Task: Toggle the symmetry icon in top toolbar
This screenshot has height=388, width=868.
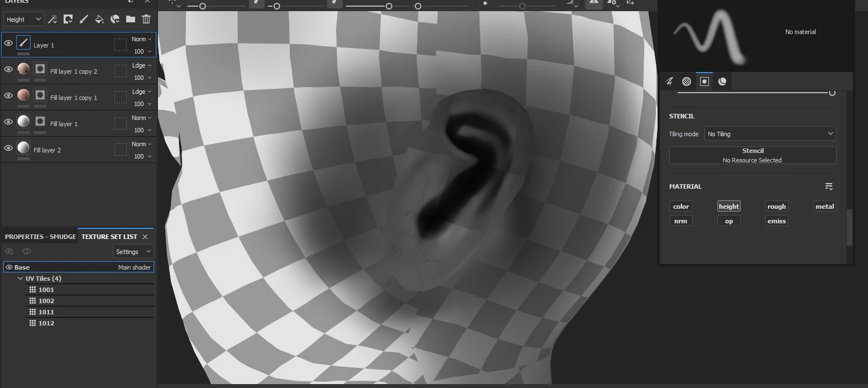Action: pos(593,3)
